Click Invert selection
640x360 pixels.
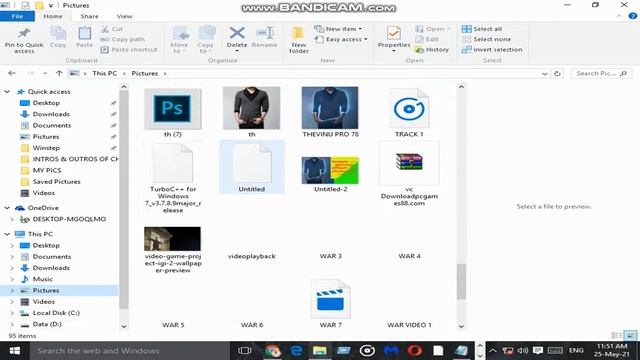click(x=492, y=49)
